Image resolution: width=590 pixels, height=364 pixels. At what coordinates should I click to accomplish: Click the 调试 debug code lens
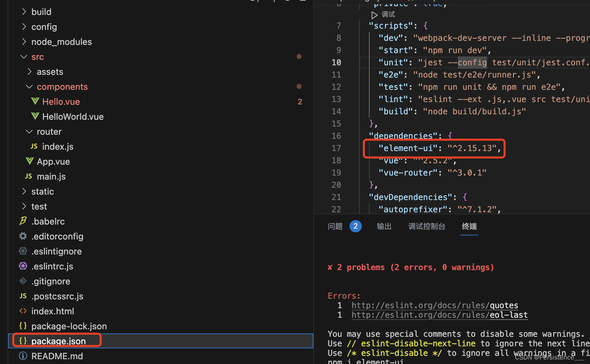click(388, 15)
